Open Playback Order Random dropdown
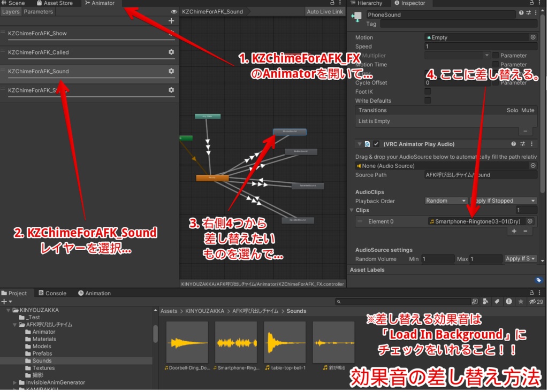 pyautogui.click(x=446, y=201)
